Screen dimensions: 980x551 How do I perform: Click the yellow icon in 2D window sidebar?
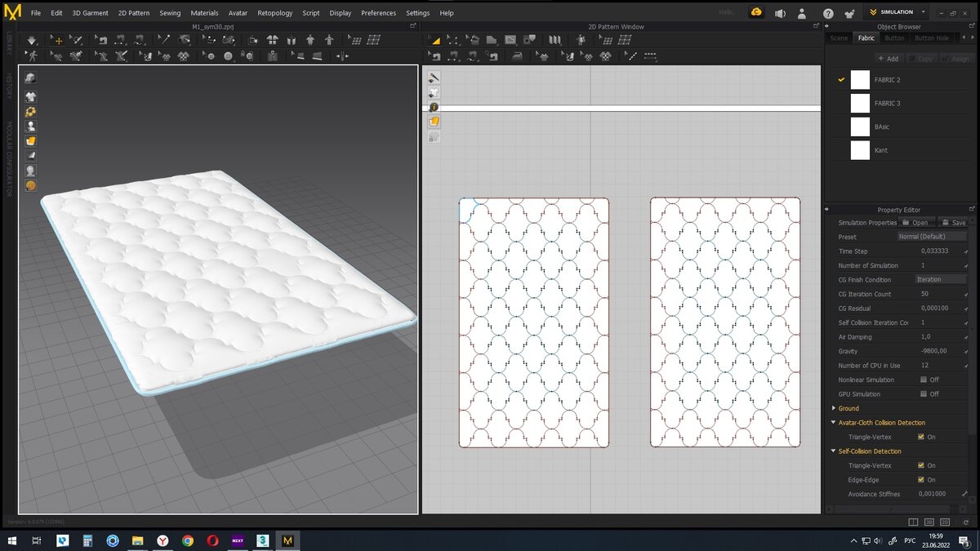click(x=434, y=122)
